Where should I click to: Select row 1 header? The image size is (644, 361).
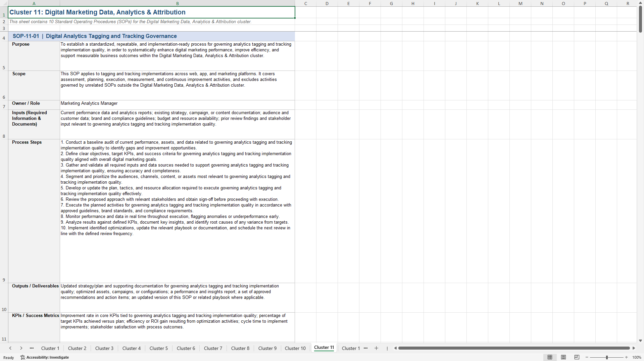click(4, 12)
